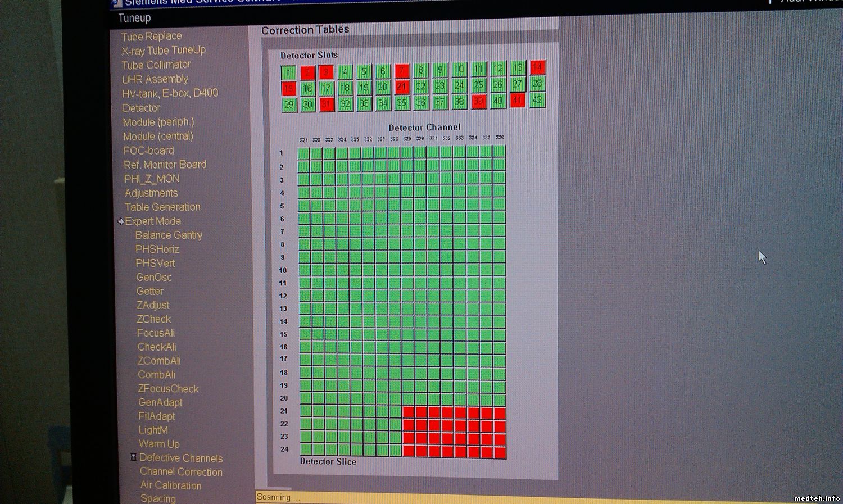The width and height of the screenshot is (843, 504).
Task: Click the hourglass icon next to Defective Channels
Action: (133, 457)
